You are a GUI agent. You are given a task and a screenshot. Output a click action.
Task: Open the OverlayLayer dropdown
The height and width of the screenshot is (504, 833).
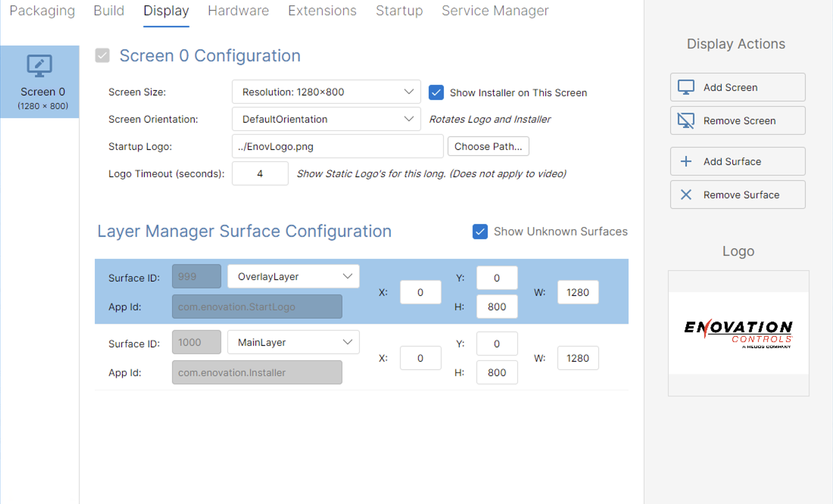tap(293, 277)
